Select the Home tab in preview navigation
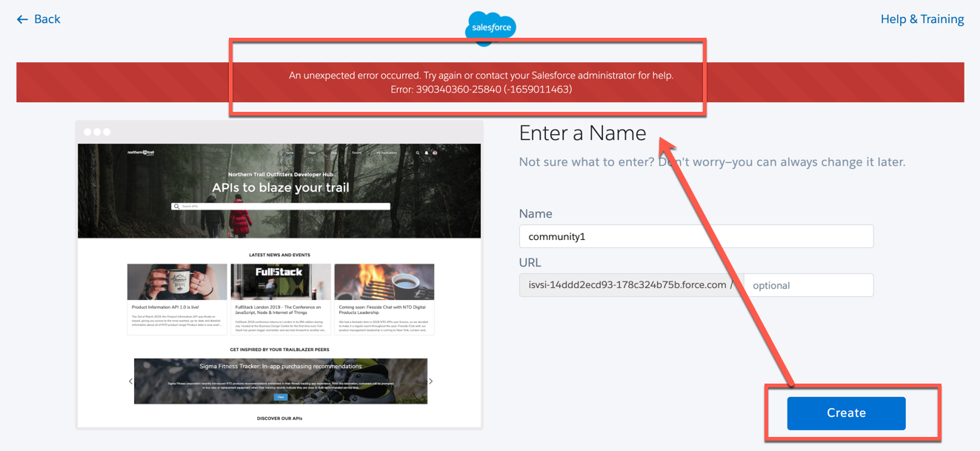Image resolution: width=980 pixels, height=451 pixels. tap(290, 153)
